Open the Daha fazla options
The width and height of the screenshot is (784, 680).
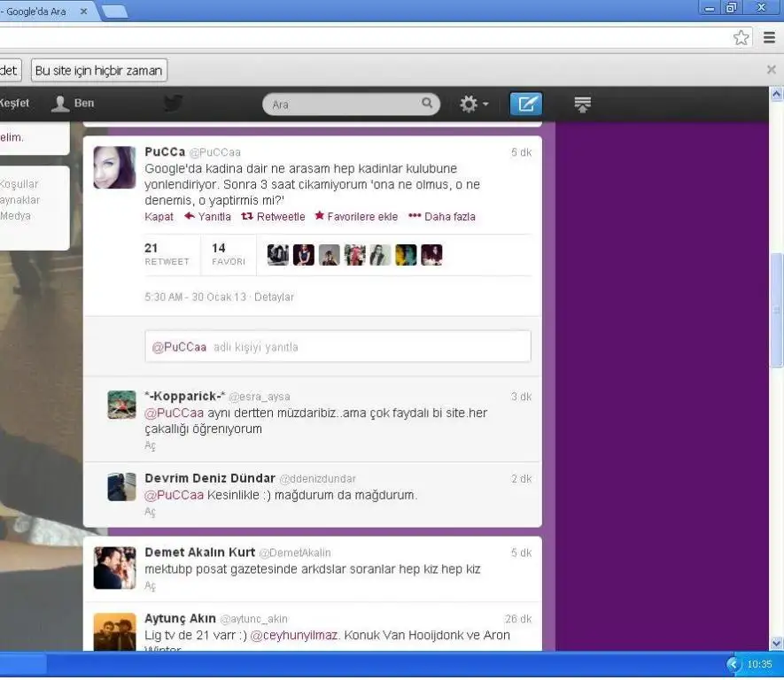[442, 217]
